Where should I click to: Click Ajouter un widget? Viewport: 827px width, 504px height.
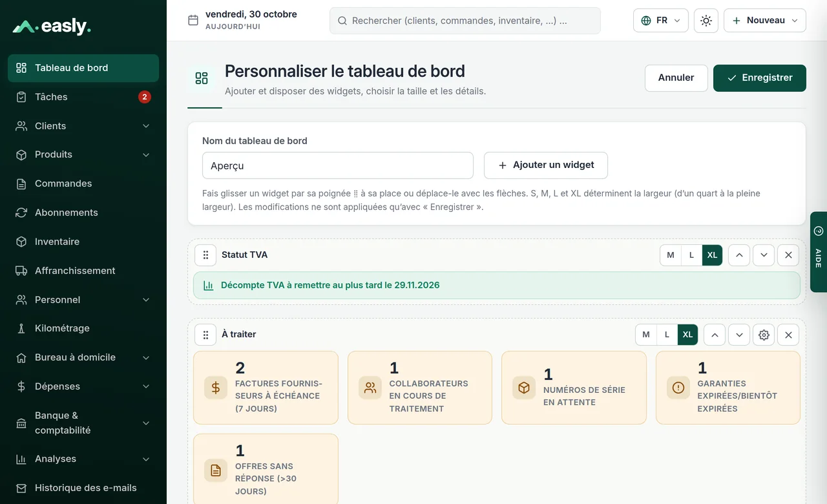click(x=546, y=165)
